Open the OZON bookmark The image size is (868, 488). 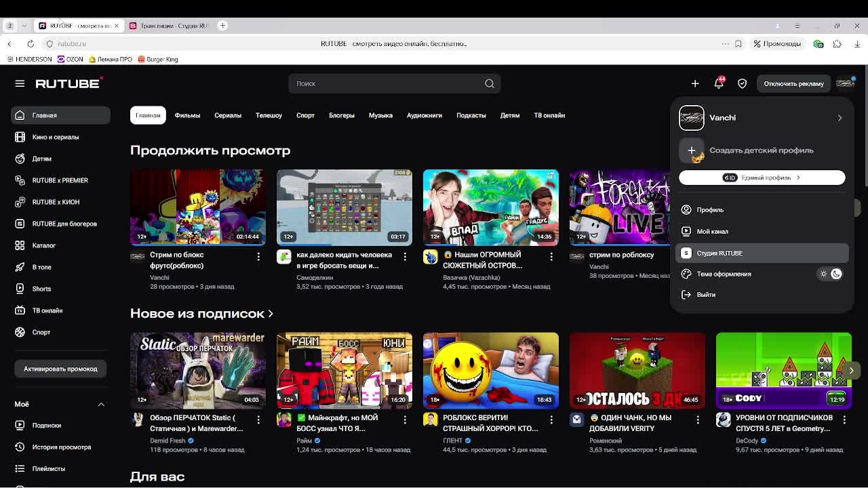coord(71,60)
